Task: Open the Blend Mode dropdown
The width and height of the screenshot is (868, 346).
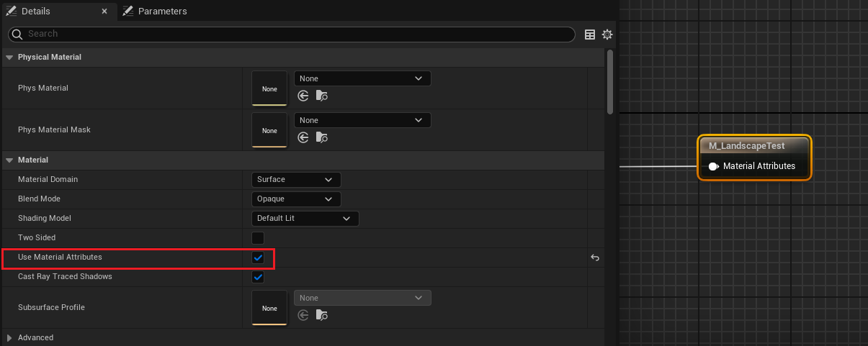Action: pos(295,199)
